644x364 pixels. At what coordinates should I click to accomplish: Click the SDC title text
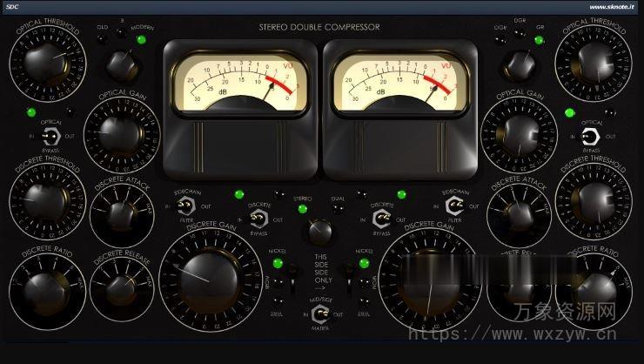pos(12,7)
